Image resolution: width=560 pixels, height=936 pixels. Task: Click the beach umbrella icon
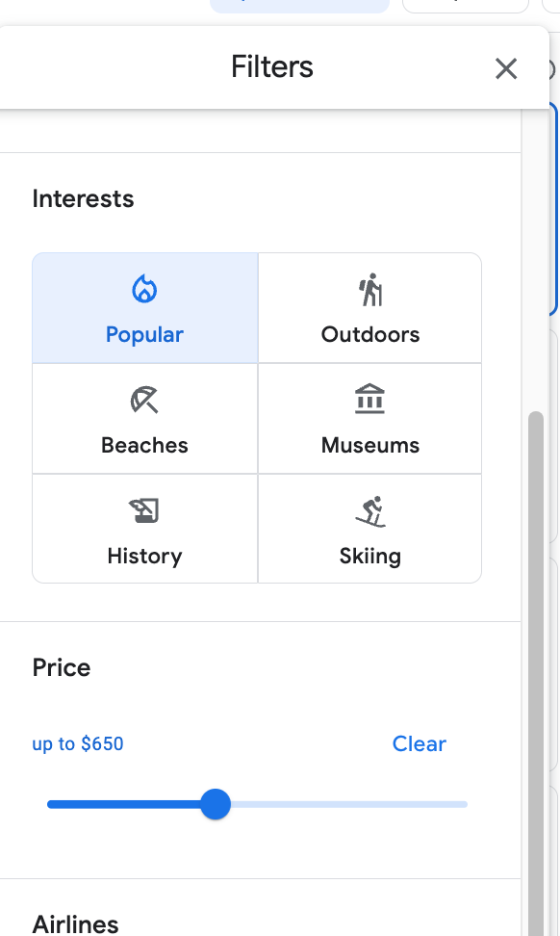point(144,400)
